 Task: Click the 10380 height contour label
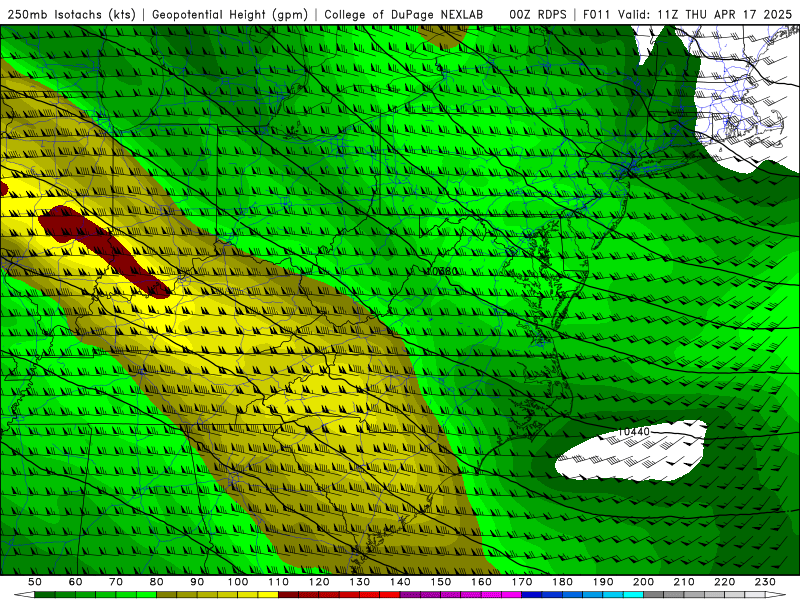pyautogui.click(x=442, y=271)
